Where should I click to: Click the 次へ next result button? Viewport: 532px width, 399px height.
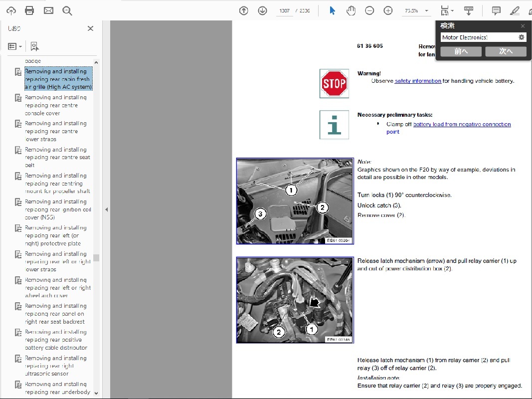pyautogui.click(x=506, y=51)
